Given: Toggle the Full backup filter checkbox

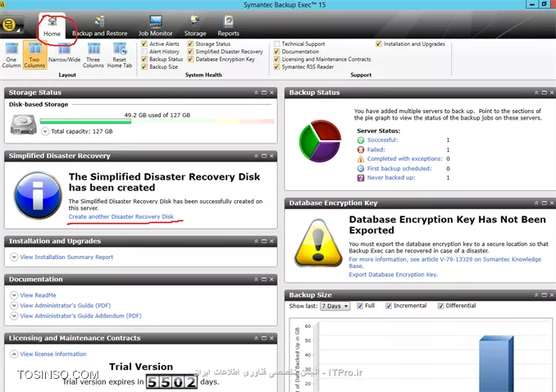Looking at the screenshot, I should tap(360, 306).
